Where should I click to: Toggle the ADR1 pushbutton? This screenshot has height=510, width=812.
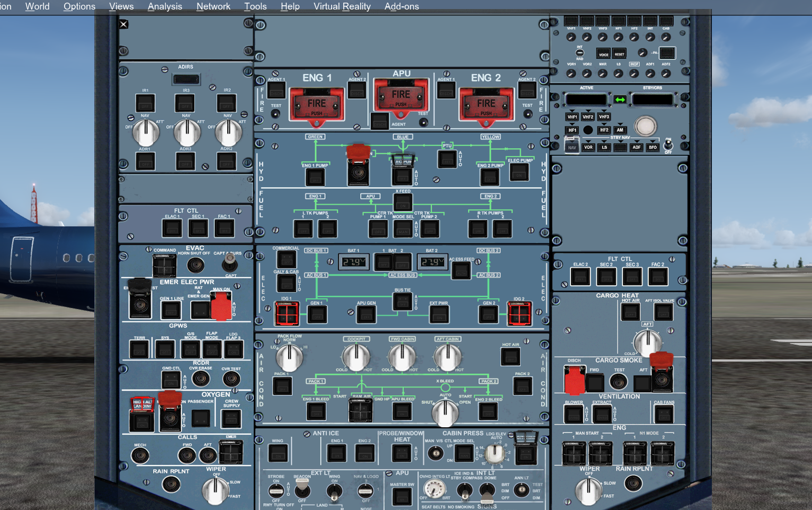tap(145, 161)
